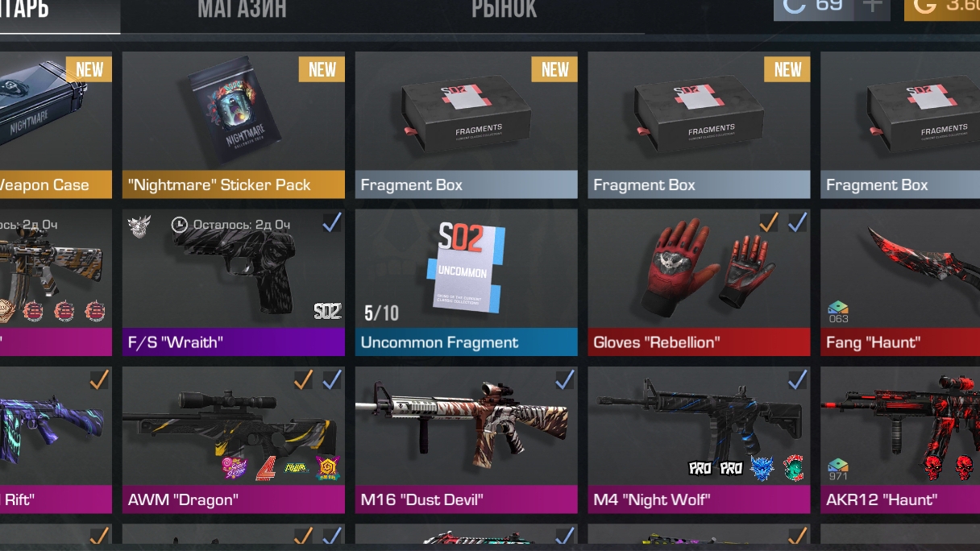Click the S02 badge on F/S Wraith
980x551 pixels.
327,312
